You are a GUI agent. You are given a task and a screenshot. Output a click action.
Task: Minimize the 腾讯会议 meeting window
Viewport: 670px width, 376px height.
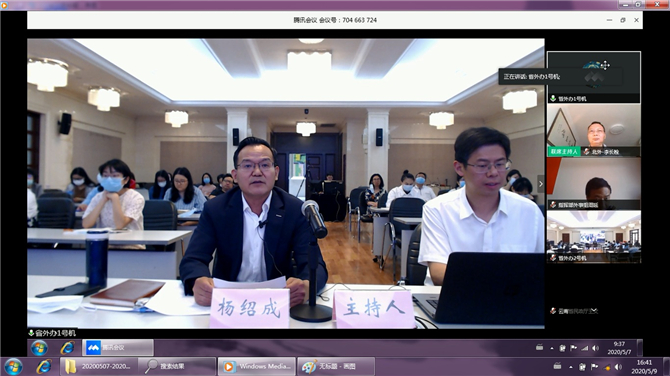click(609, 20)
